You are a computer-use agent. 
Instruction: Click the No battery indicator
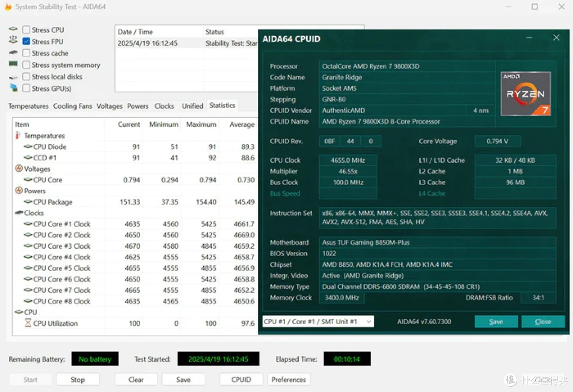(95, 359)
